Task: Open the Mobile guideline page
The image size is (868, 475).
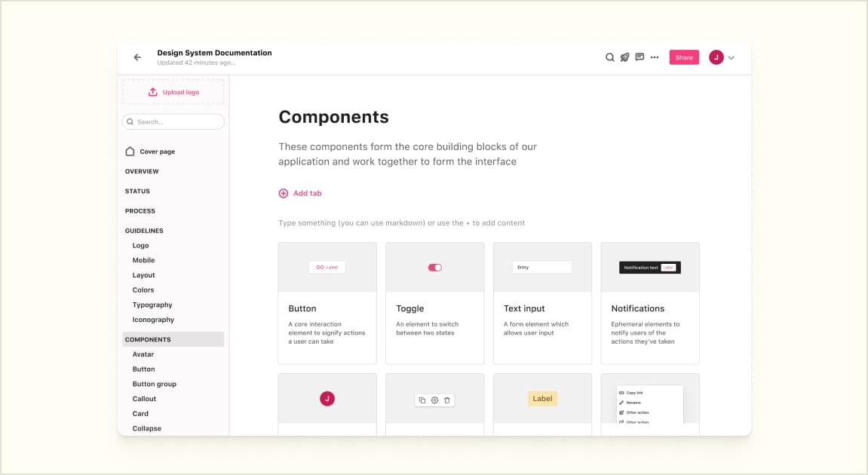Action: [143, 260]
